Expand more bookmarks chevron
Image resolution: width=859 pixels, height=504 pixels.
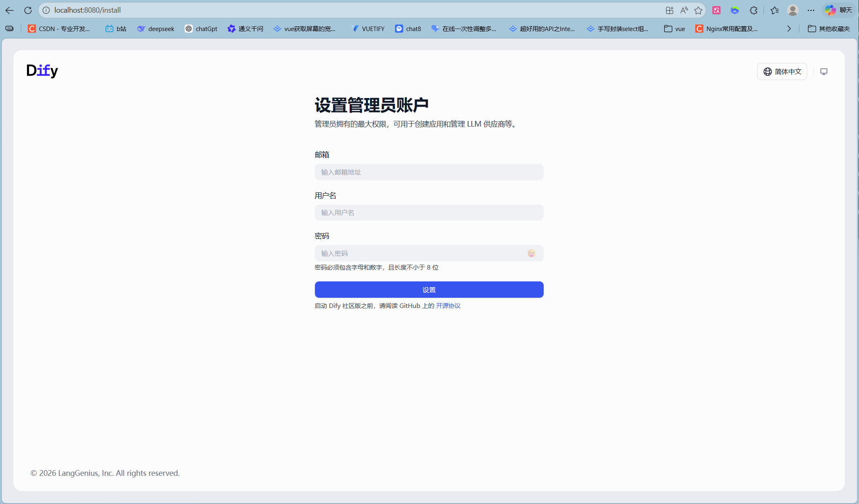789,29
